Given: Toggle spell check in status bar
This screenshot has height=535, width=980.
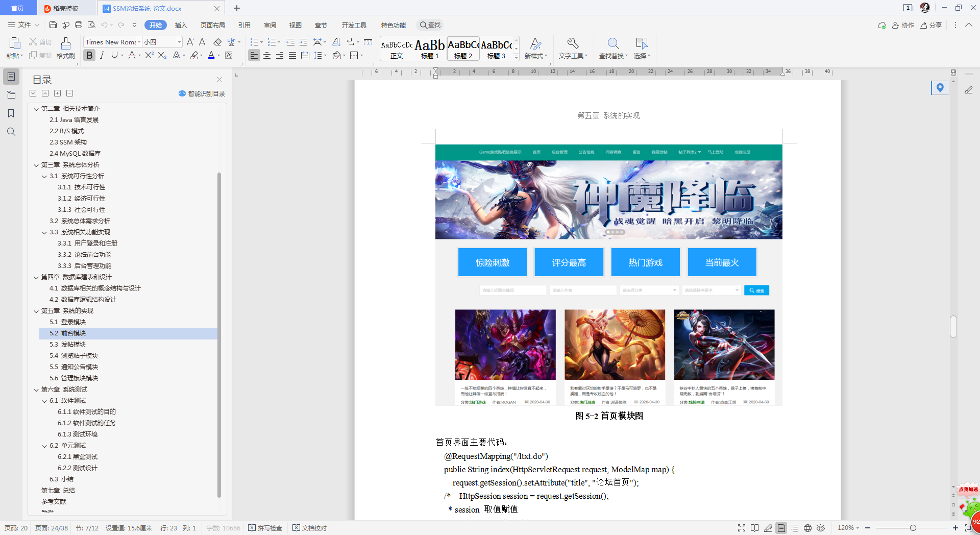Looking at the screenshot, I should 265,528.
